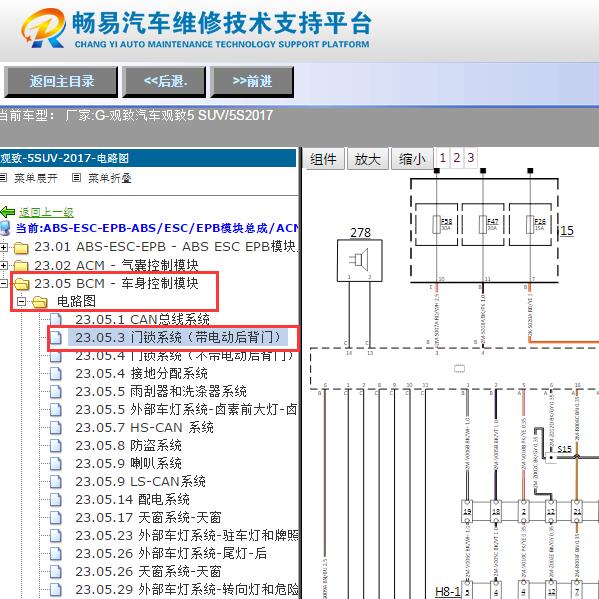
Task: Open 23.05.1 CAN总线系统 document
Action: click(142, 319)
